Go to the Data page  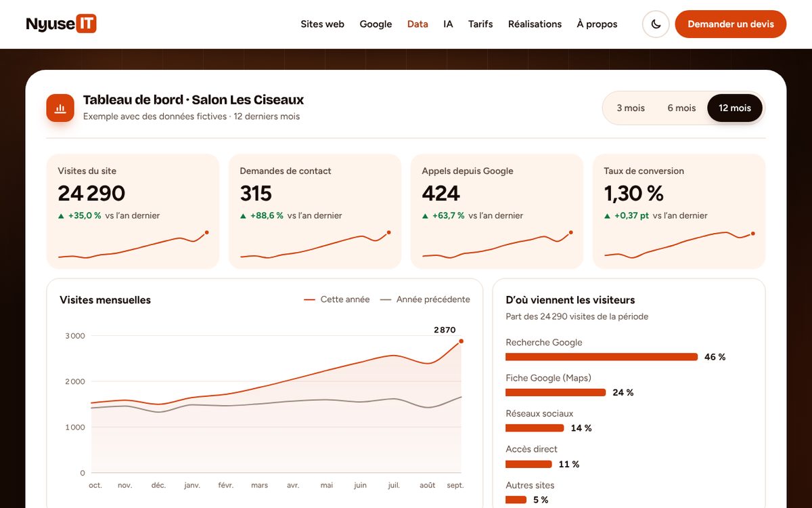tap(418, 24)
